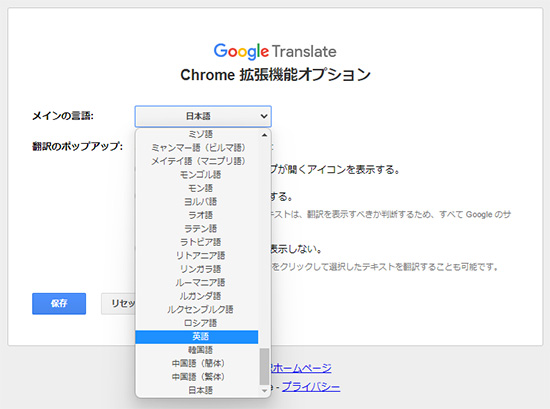550x409 pixels.
Task: Pick モン語 in dropdown list
Action: point(197,188)
